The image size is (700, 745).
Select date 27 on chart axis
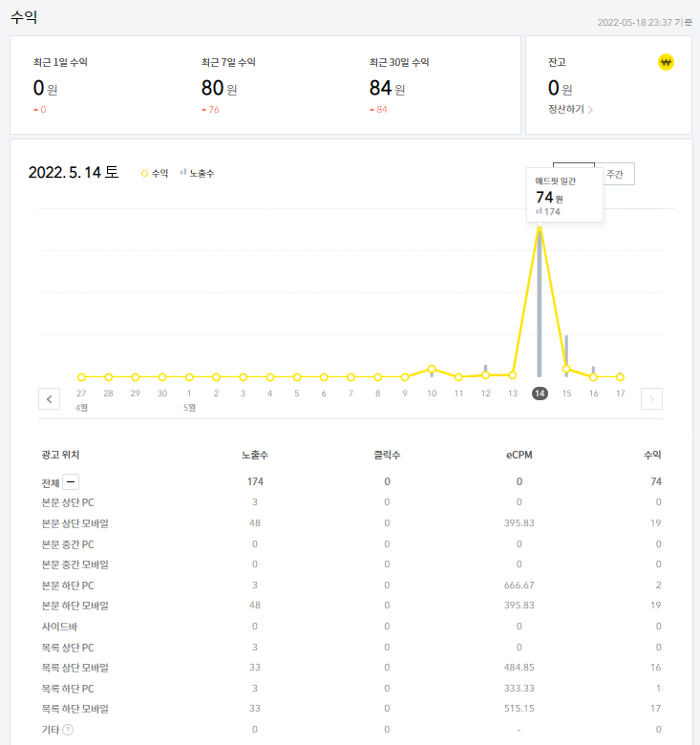click(81, 394)
